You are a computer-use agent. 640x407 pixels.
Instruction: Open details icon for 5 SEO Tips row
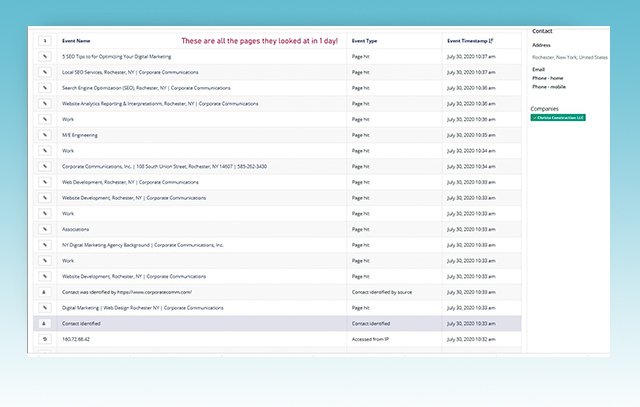point(45,56)
